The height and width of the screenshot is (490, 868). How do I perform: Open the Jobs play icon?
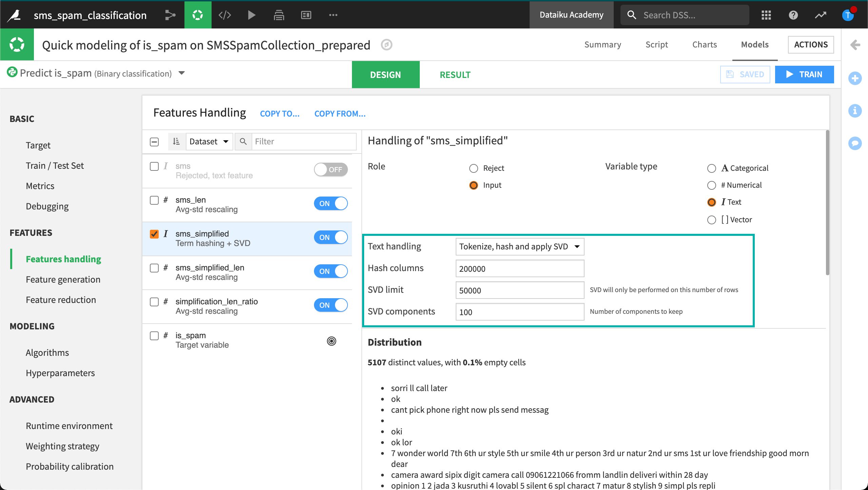252,15
